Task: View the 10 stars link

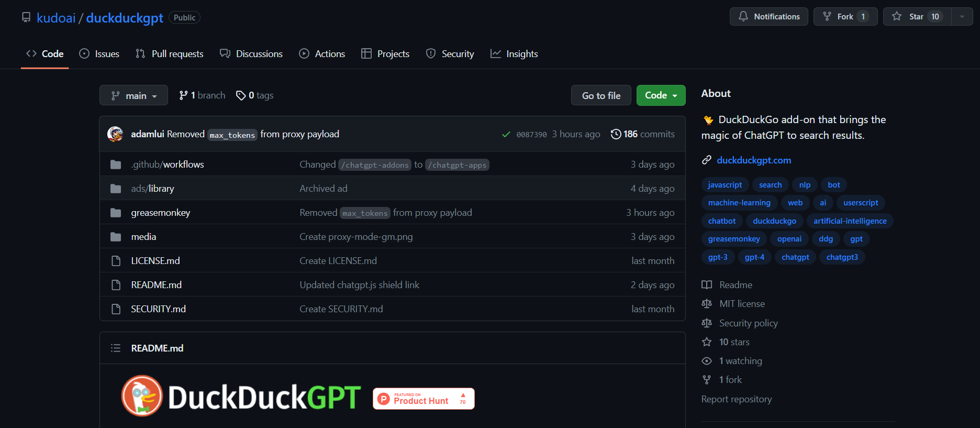Action: [x=726, y=342]
